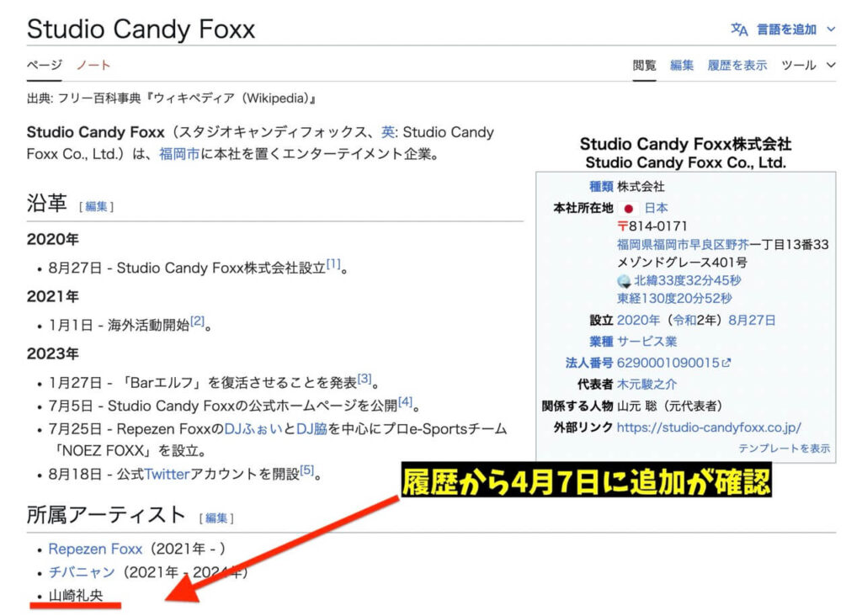
Task: Switch to the ページ tab
Action: click(44, 66)
